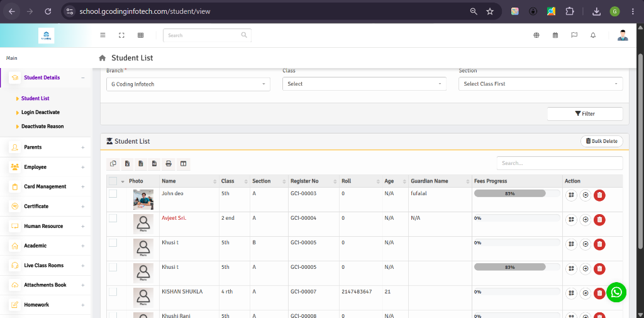Click the student table Search... field
Screen dimensions: 644x318
pos(559,163)
